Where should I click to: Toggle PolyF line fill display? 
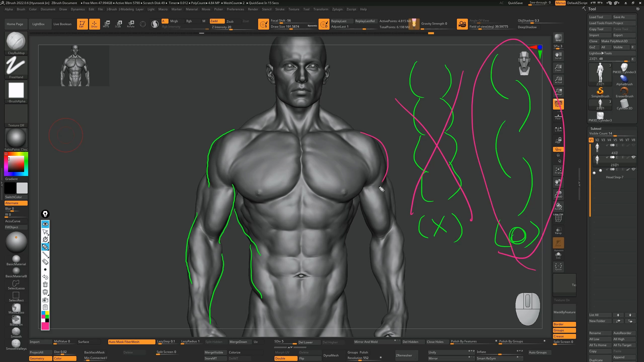tap(558, 218)
